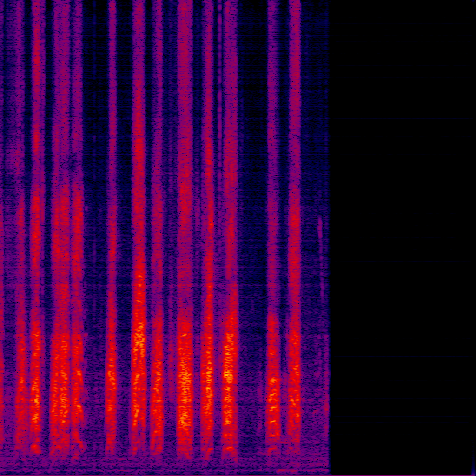
Task: Click the middle faint horizontal line in silence
Action: (x=402, y=238)
